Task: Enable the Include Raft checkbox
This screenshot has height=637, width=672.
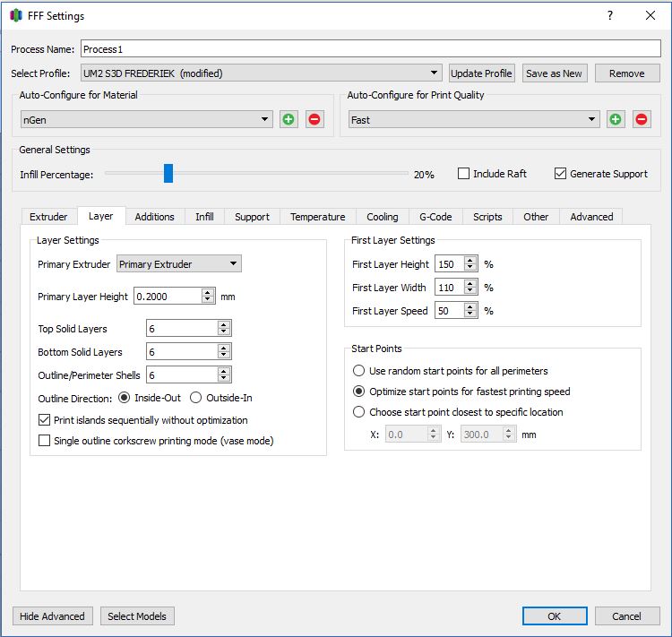Action: coord(464,174)
